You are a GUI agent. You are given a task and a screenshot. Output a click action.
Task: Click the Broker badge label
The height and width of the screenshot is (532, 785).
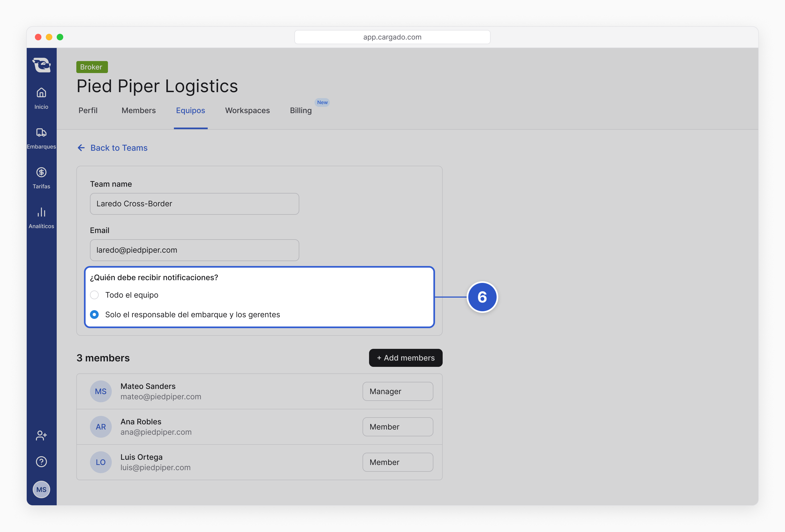[x=92, y=67]
